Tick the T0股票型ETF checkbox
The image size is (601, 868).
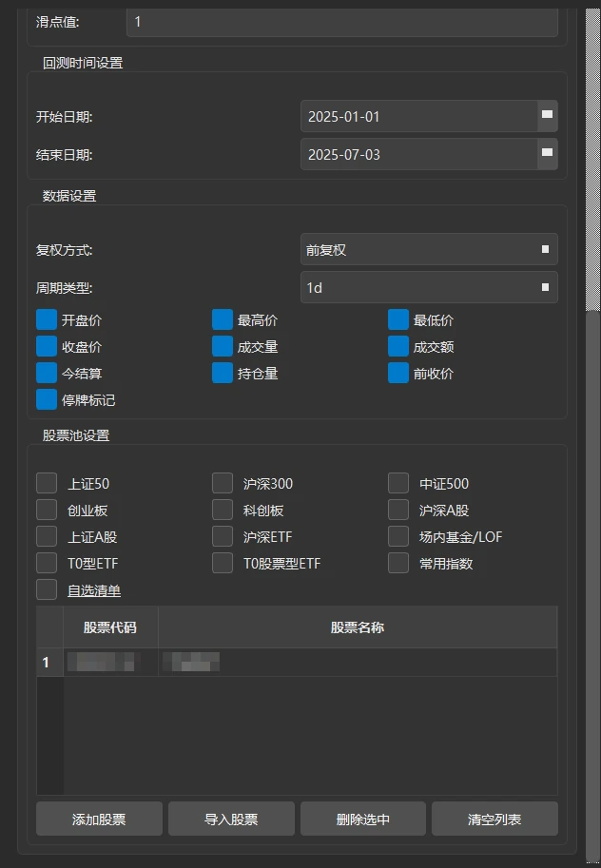tap(223, 564)
